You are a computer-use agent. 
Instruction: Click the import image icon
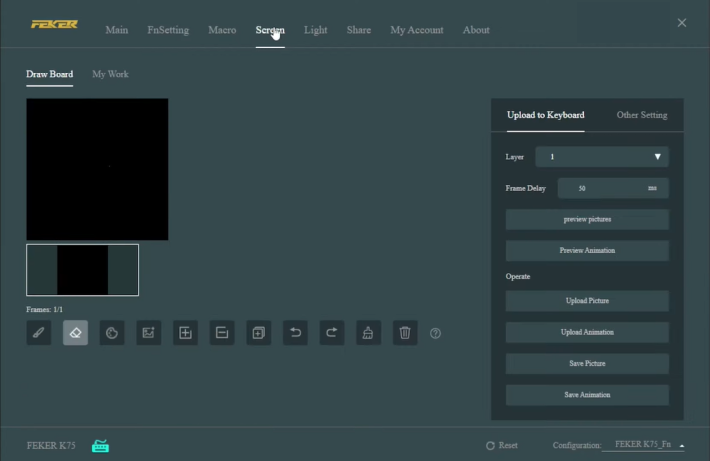(149, 333)
